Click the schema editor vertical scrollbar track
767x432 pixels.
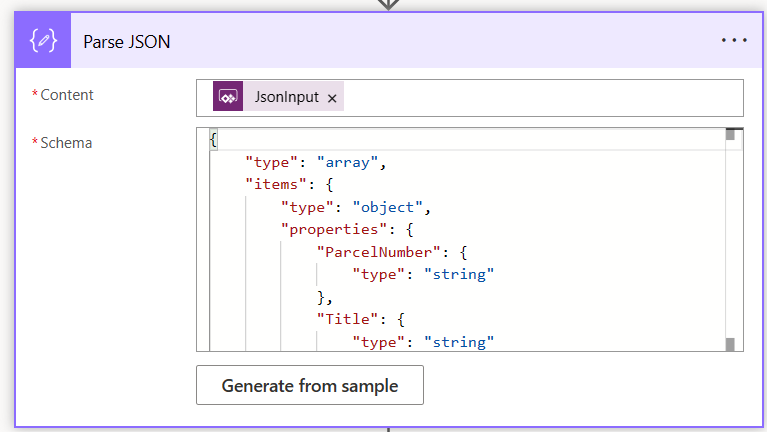731,240
